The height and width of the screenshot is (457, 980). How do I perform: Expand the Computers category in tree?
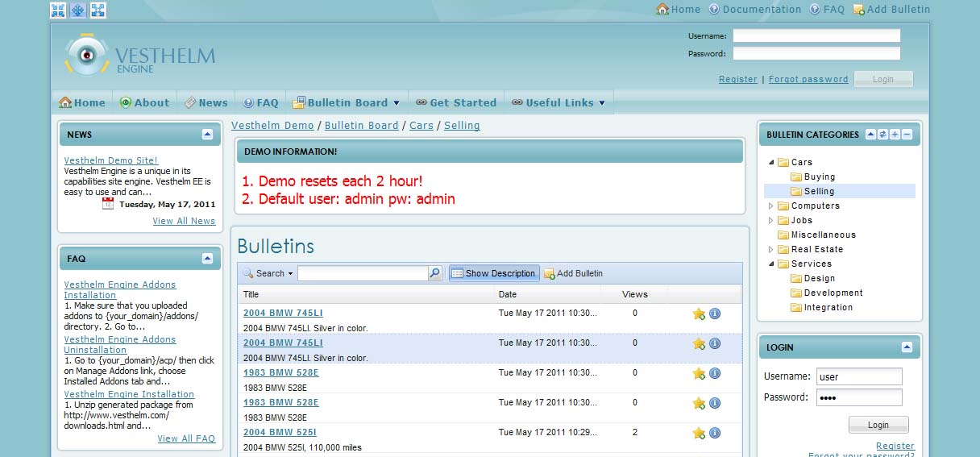click(771, 206)
